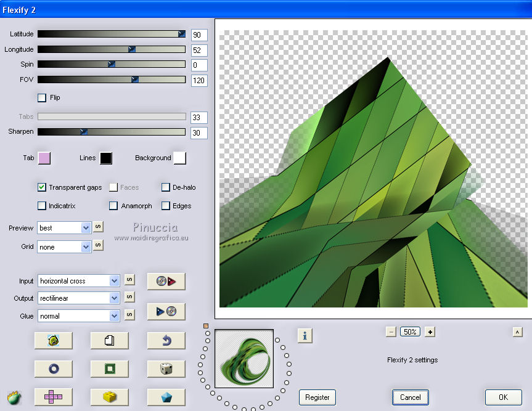
Task: Click the orange square preset dot
Action: click(206, 326)
